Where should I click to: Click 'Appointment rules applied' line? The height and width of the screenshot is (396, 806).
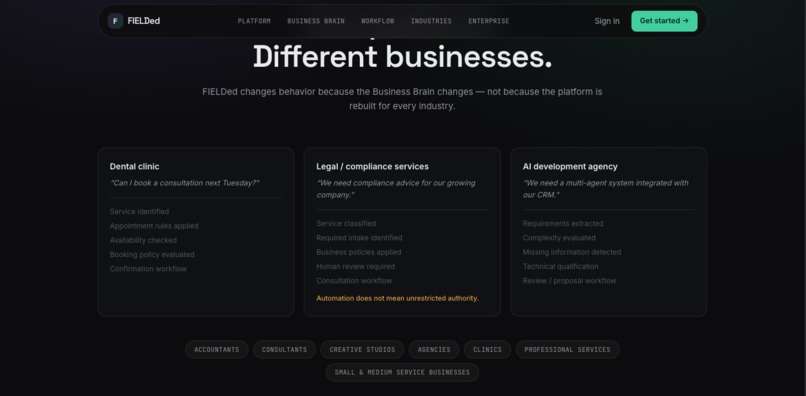point(154,226)
